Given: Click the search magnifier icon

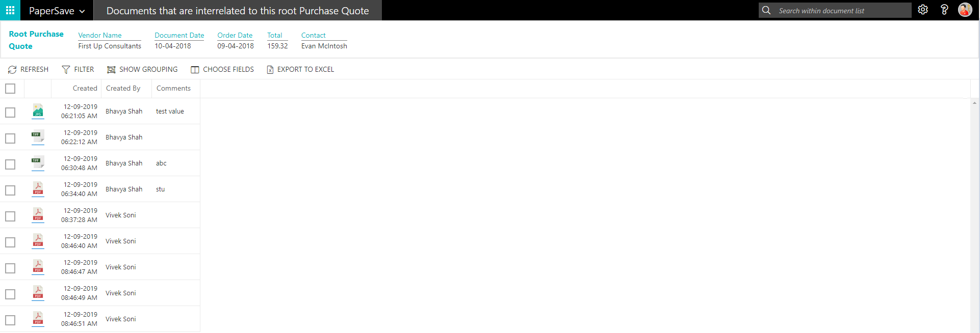Looking at the screenshot, I should (766, 10).
